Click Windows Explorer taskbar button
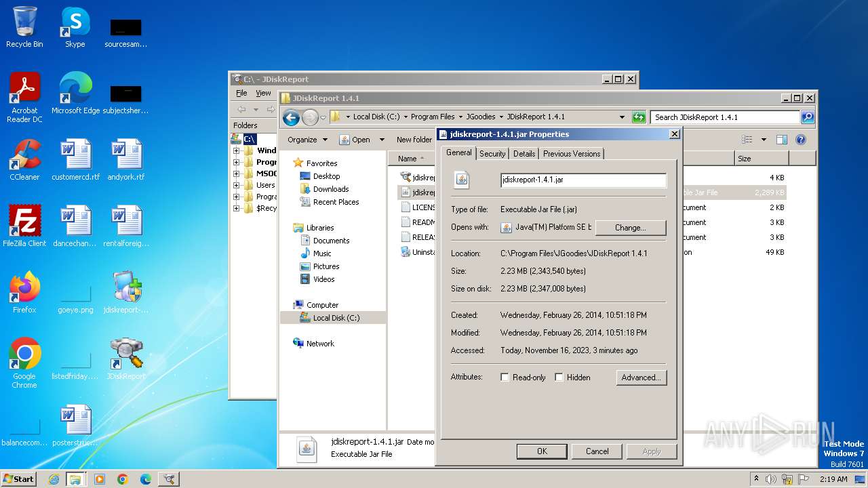The image size is (868, 488). coord(75,479)
